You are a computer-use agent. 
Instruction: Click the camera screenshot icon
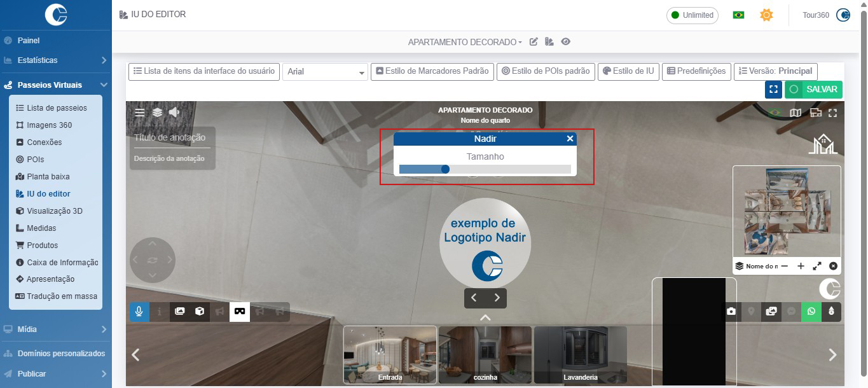tap(731, 312)
